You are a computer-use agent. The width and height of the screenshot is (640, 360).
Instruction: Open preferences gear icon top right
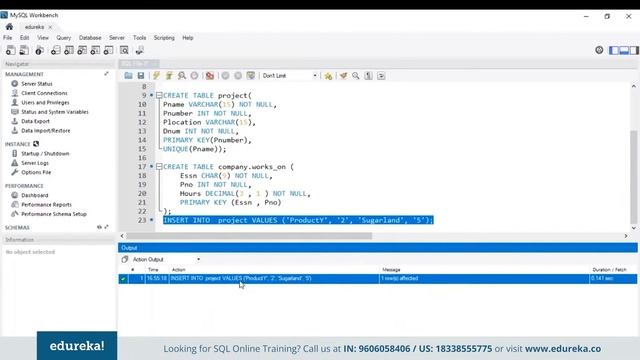click(x=599, y=50)
